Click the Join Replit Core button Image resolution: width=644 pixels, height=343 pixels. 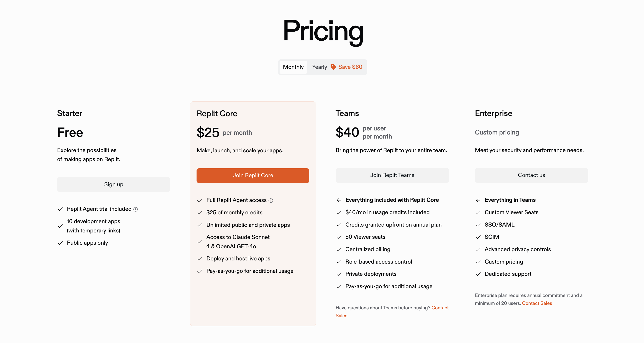(x=253, y=176)
